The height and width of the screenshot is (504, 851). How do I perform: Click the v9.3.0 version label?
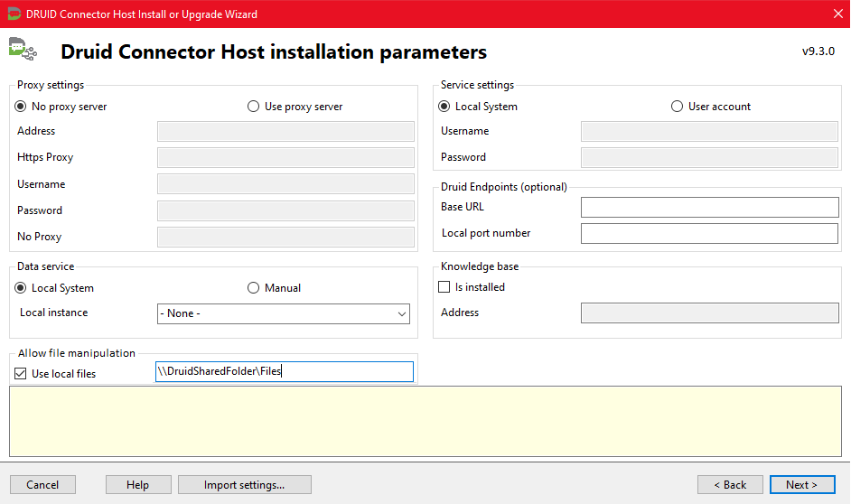pos(818,51)
